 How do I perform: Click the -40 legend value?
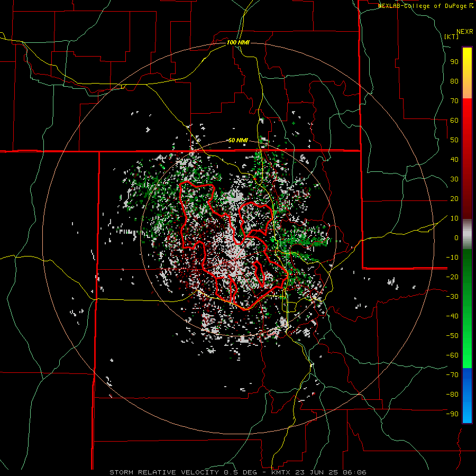coord(452,316)
